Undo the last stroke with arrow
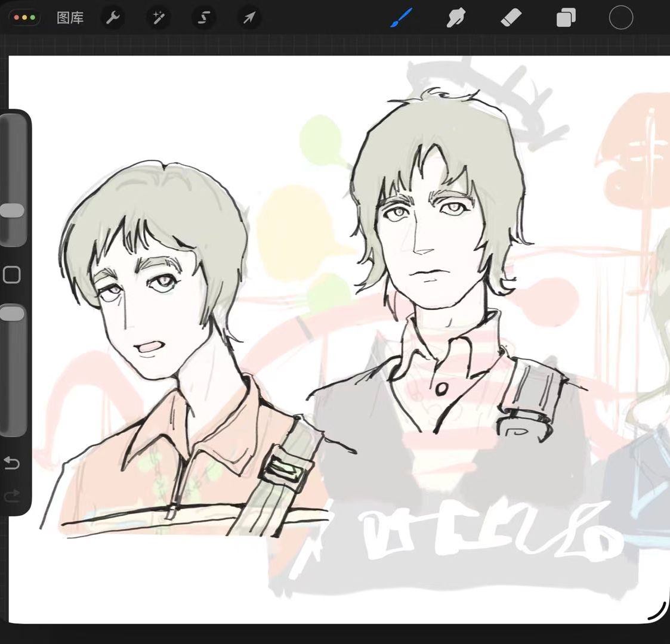This screenshot has width=670, height=644. pyautogui.click(x=12, y=463)
